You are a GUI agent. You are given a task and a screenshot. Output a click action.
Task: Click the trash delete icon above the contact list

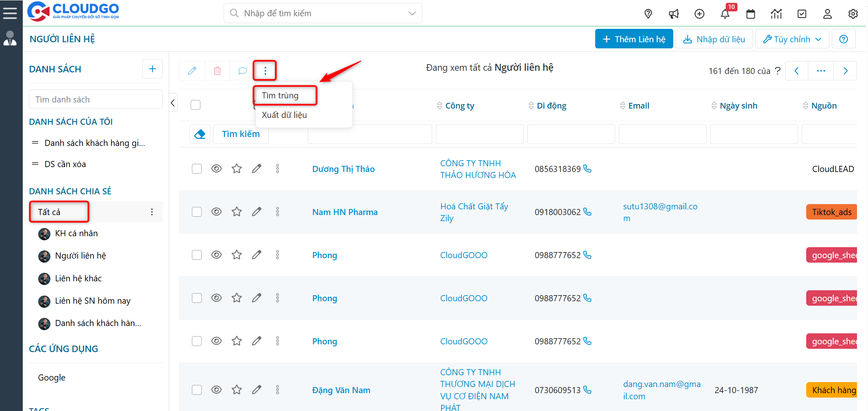pos(217,70)
